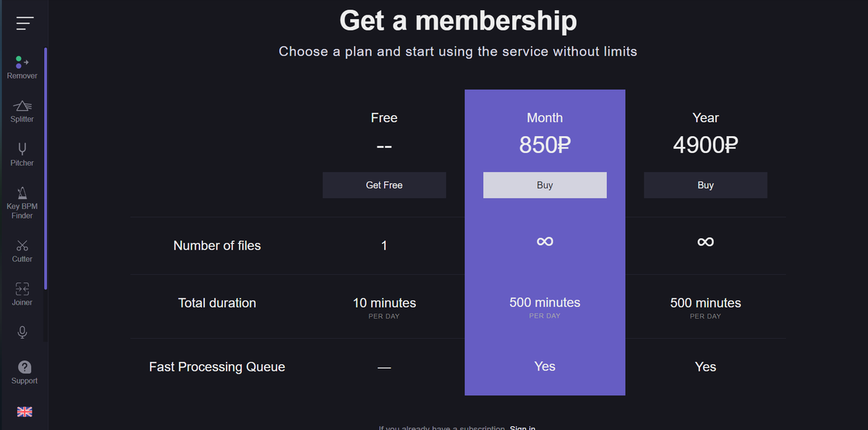Buy the Month plan for 850₽
This screenshot has height=430, width=868.
pyautogui.click(x=545, y=185)
